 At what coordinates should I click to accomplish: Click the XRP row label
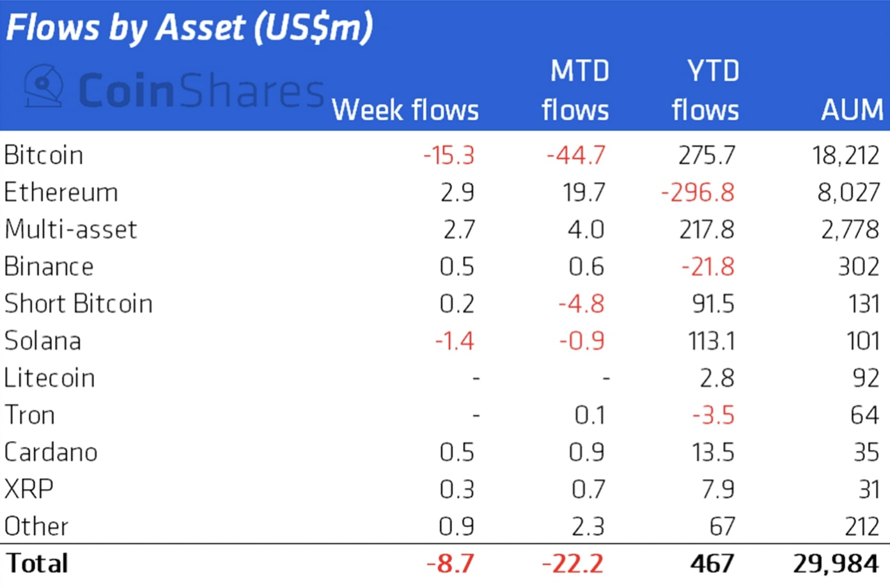[x=29, y=489]
